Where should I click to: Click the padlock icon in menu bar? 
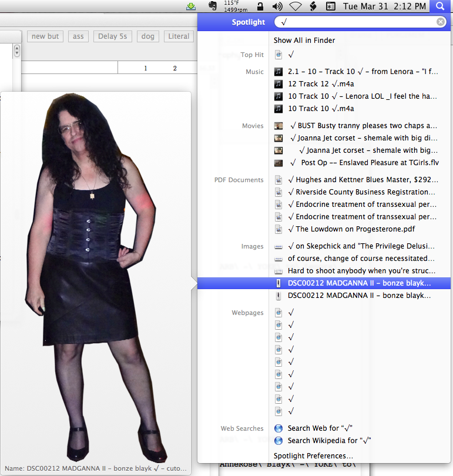pyautogui.click(x=260, y=6)
